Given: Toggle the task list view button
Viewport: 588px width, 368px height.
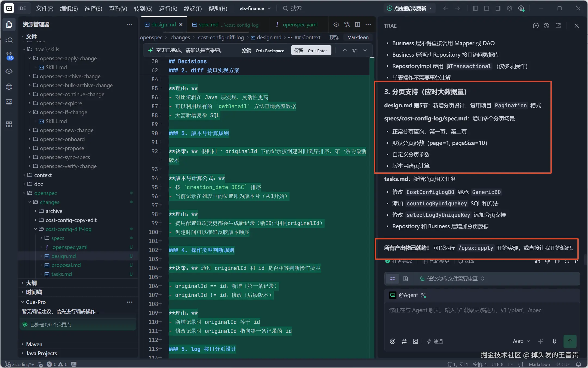Looking at the screenshot, I should 393,278.
